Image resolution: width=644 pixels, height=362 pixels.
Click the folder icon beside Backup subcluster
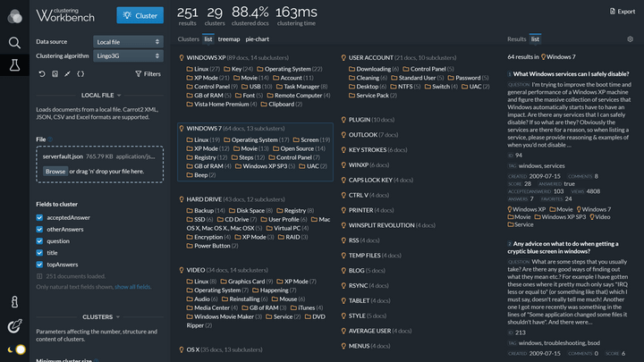pyautogui.click(x=190, y=211)
